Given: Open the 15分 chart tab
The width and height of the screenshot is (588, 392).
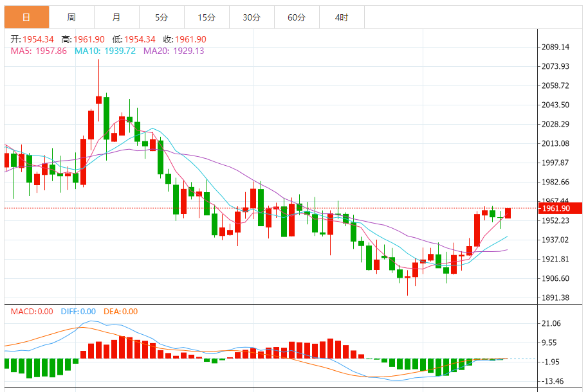Looking at the screenshot, I should pos(207,17).
